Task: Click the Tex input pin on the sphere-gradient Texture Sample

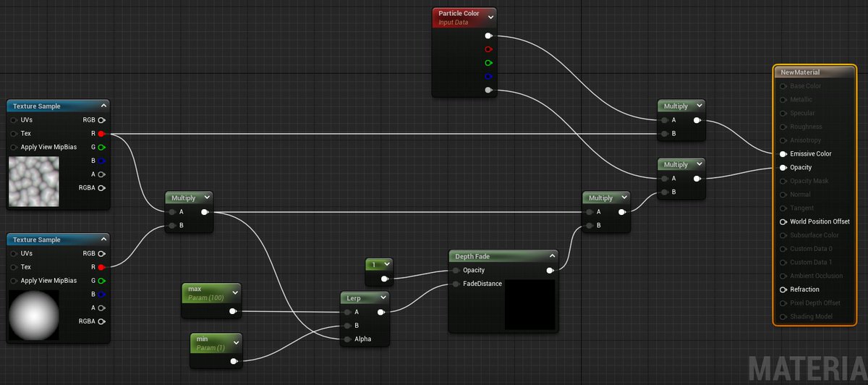Action: 14,267
